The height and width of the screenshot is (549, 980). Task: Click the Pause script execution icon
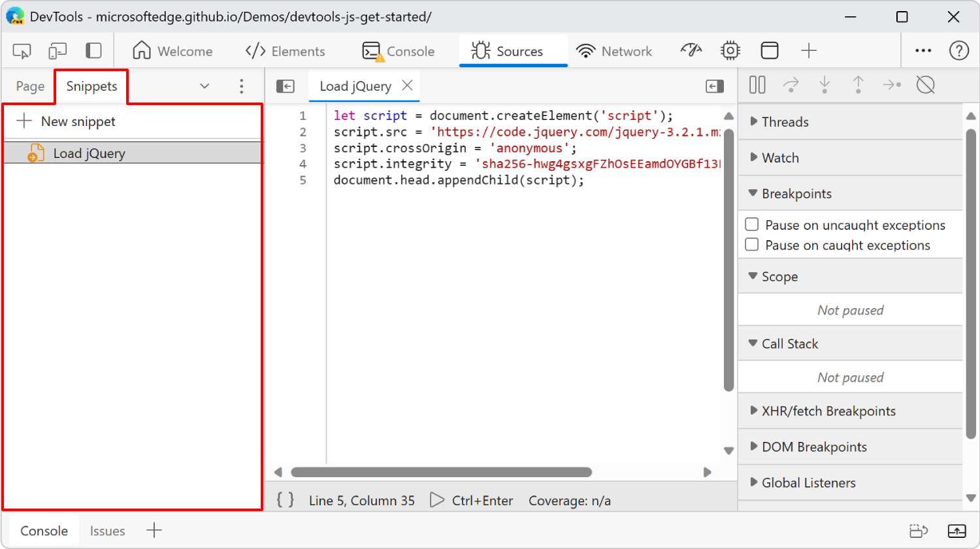point(757,85)
